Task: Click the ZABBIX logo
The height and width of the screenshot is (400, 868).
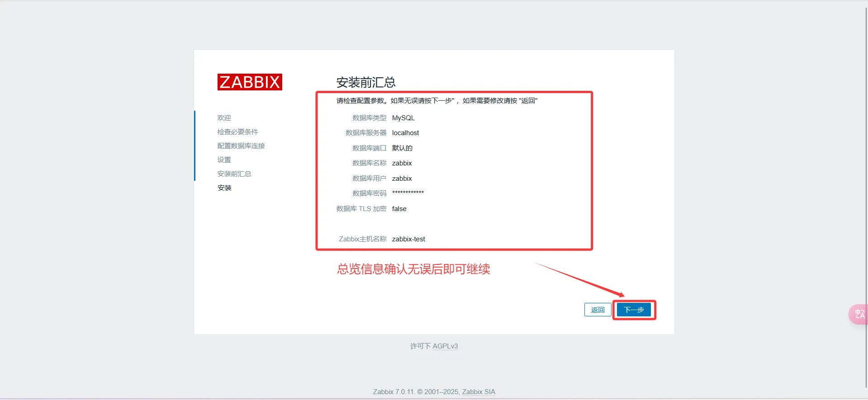Action: (250, 82)
